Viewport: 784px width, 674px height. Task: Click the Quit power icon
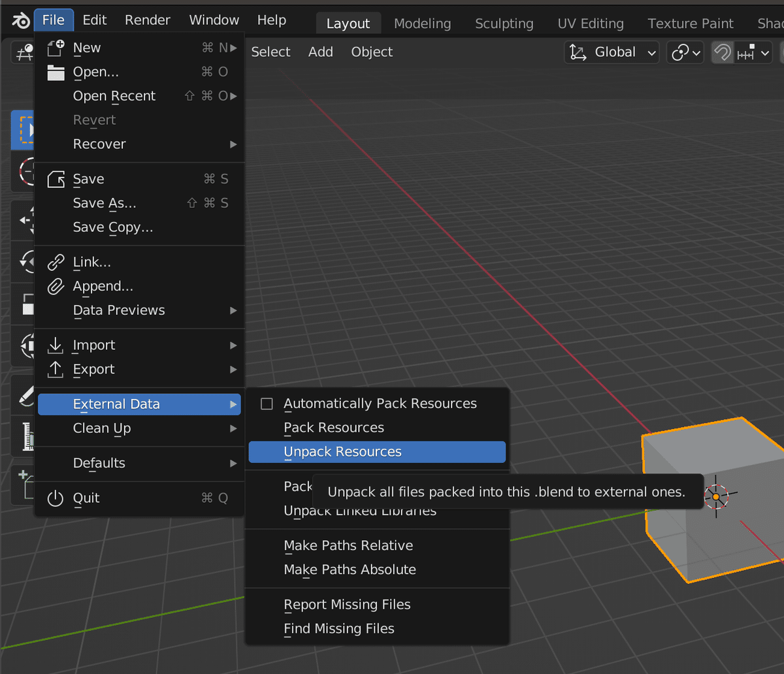pyautogui.click(x=56, y=498)
